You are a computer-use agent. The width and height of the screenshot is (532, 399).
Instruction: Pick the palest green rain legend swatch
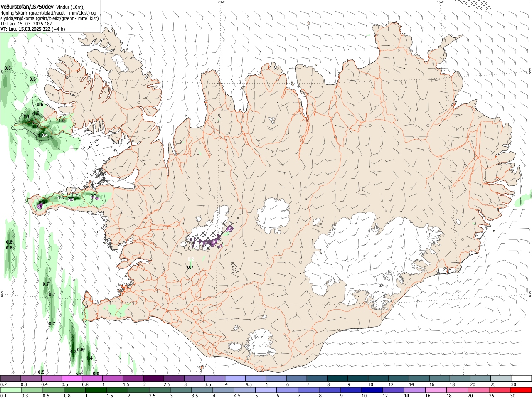11,390
